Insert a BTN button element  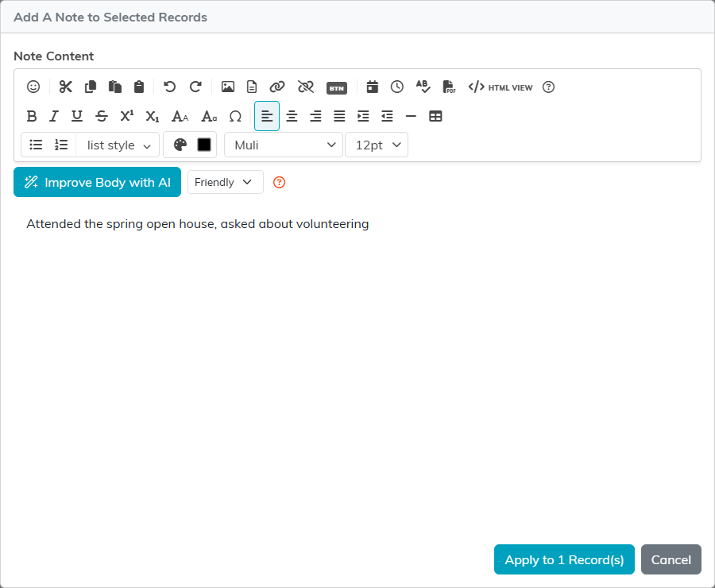tap(337, 88)
